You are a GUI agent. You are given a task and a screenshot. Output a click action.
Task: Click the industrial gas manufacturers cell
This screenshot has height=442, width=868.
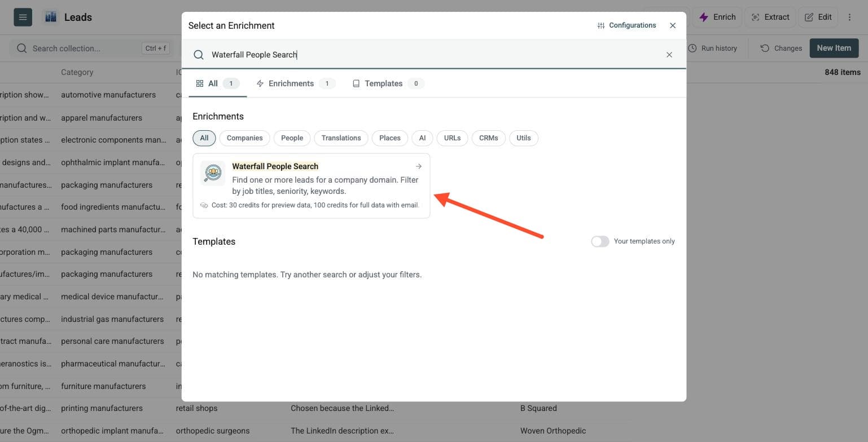click(x=112, y=319)
